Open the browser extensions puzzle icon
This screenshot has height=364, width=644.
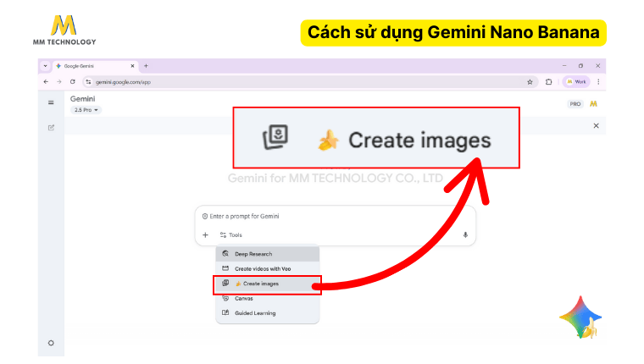coord(549,82)
